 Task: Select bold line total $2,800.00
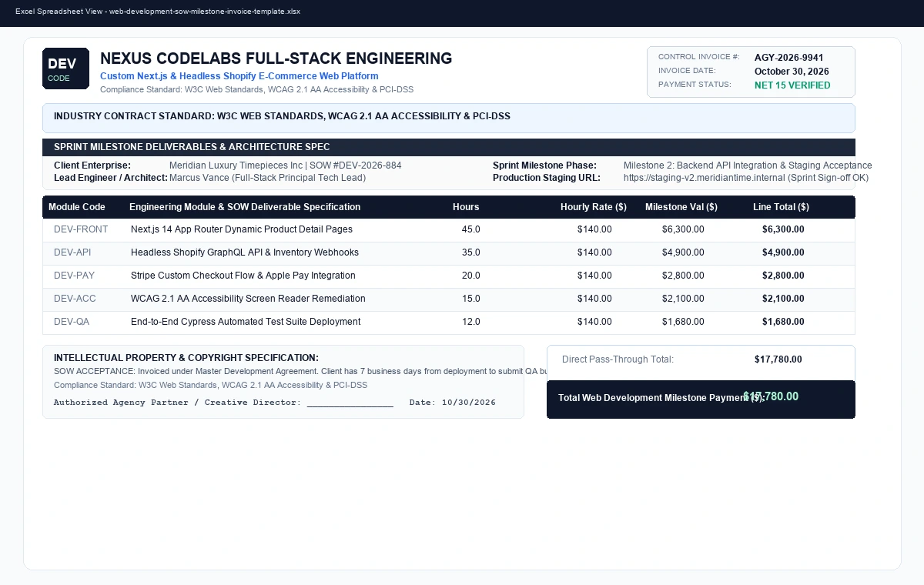[783, 276]
